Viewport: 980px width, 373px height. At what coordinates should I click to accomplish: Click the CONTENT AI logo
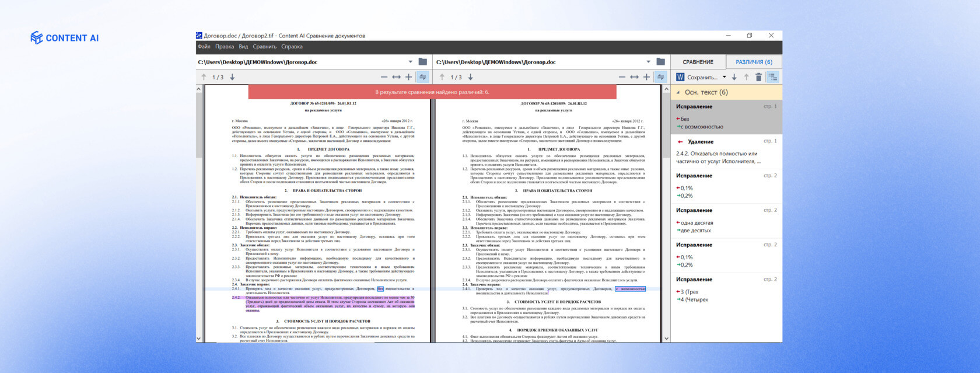[x=65, y=38]
